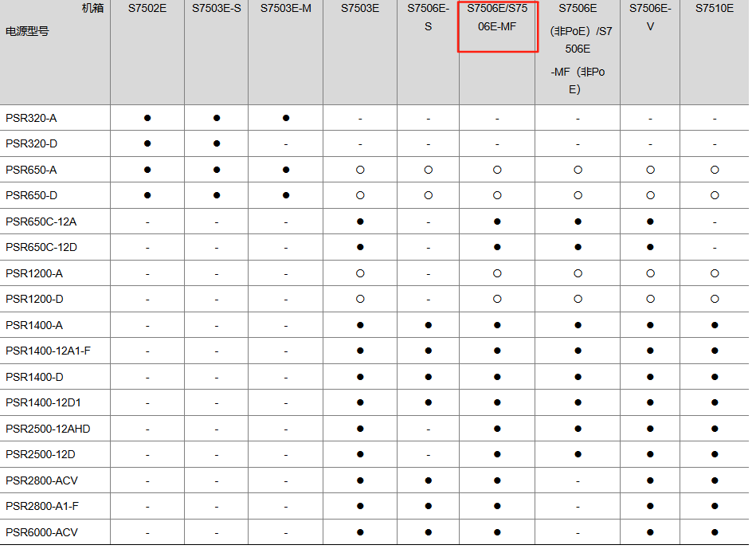Click the S7503E-S column header
756x549 pixels.
[x=217, y=9]
